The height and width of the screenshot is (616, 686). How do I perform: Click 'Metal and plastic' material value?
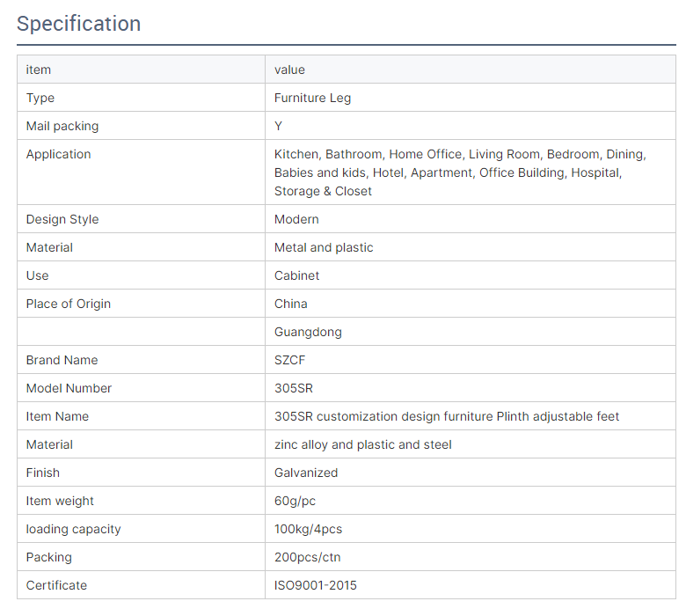[324, 248]
